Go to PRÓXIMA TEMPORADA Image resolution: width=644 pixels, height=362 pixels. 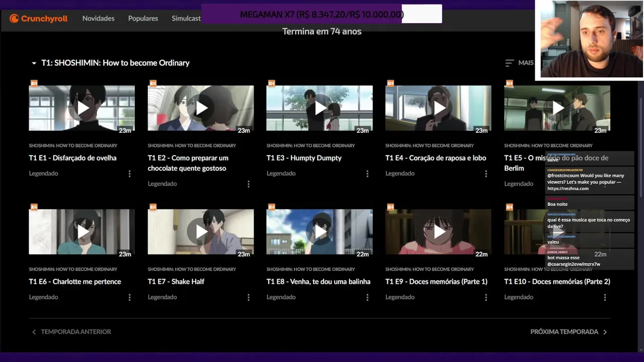569,332
